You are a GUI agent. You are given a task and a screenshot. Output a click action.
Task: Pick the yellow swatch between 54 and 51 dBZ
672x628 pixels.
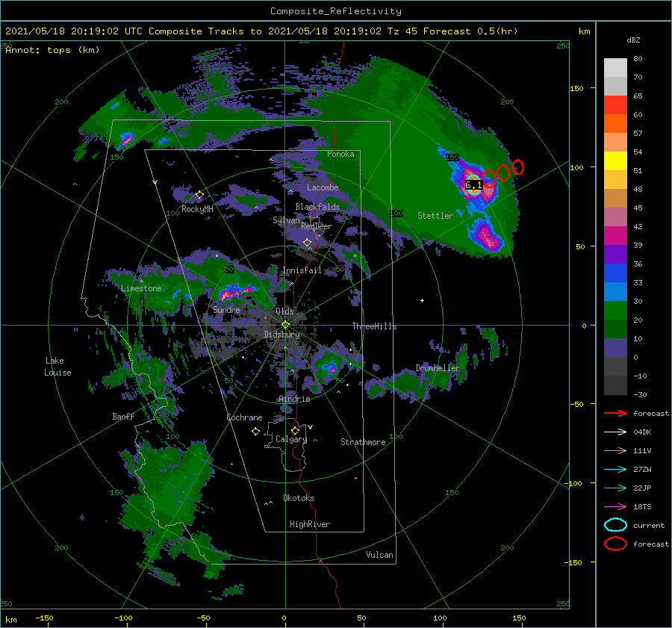pyautogui.click(x=615, y=161)
